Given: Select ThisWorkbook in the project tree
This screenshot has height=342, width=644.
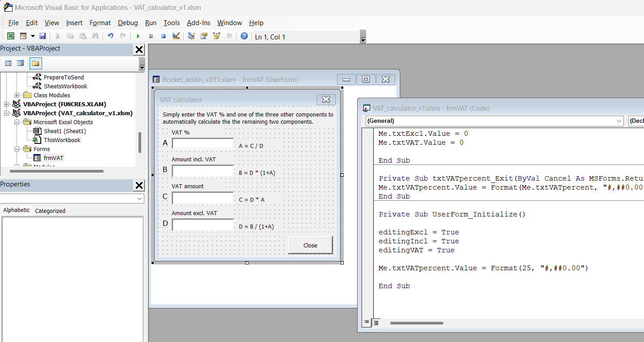Looking at the screenshot, I should pos(62,140).
